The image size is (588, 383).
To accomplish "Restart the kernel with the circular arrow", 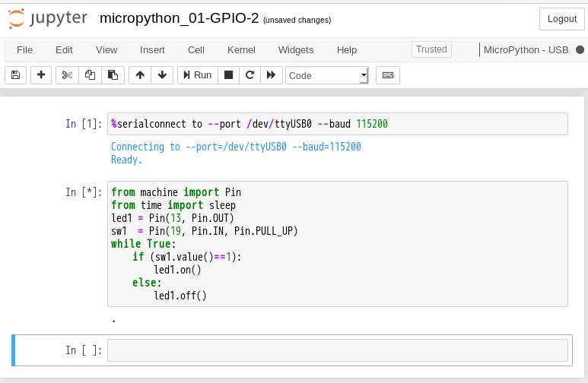I will click(249, 75).
